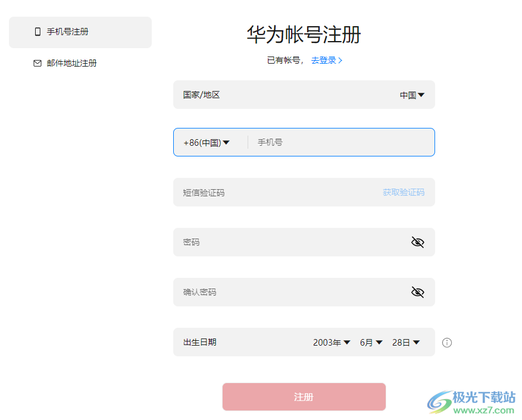Select the 手机号注册 tab
The height and width of the screenshot is (420, 522).
point(80,32)
